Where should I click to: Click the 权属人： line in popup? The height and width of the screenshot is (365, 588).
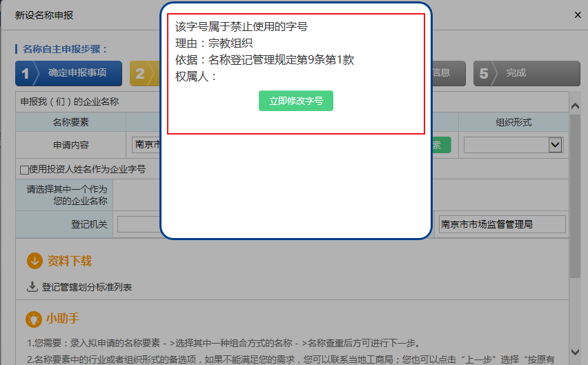point(196,77)
